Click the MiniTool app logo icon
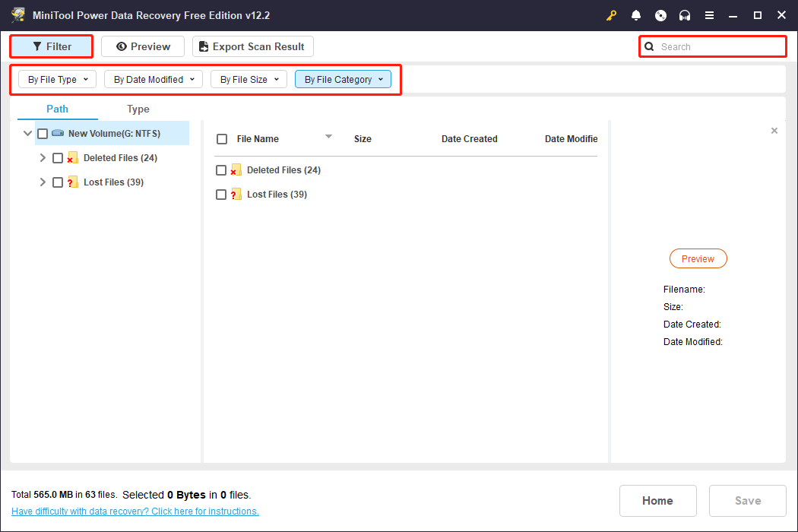The width and height of the screenshot is (798, 532). pos(18,14)
